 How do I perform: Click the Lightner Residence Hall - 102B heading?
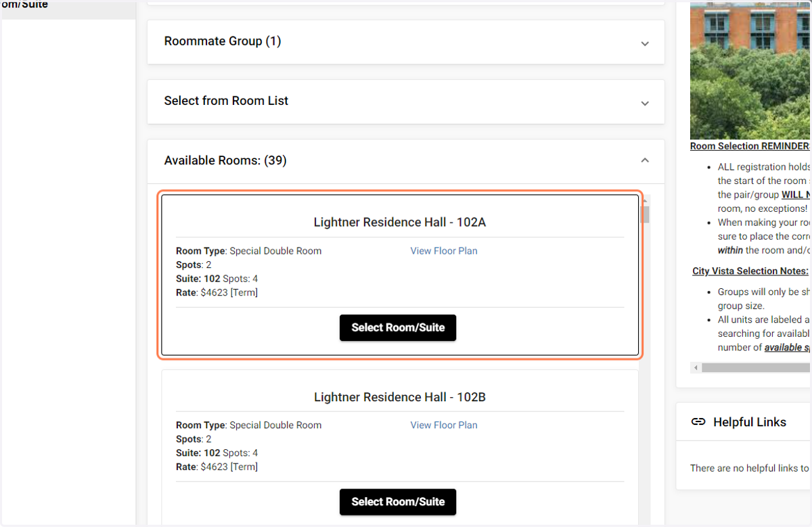click(400, 397)
